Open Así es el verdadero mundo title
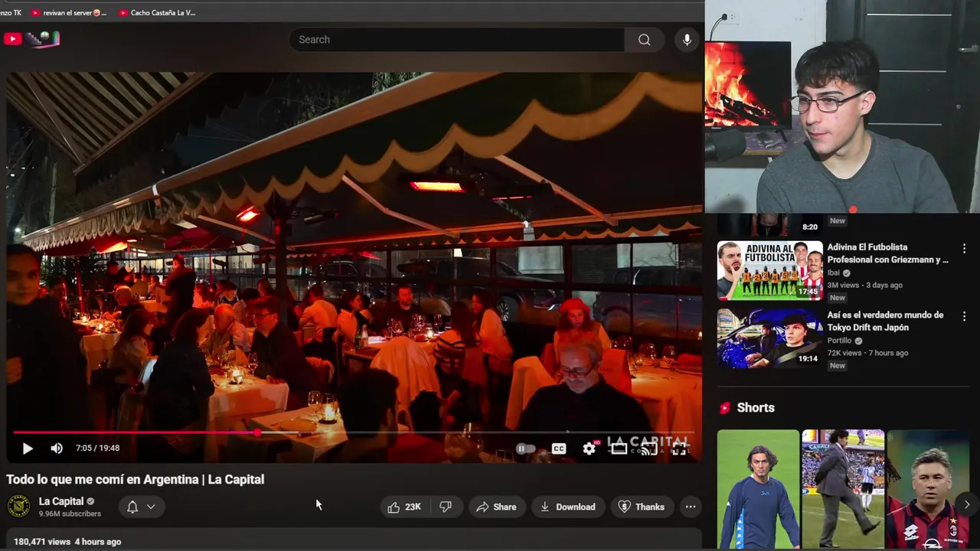The height and width of the screenshot is (551, 980). 885,321
